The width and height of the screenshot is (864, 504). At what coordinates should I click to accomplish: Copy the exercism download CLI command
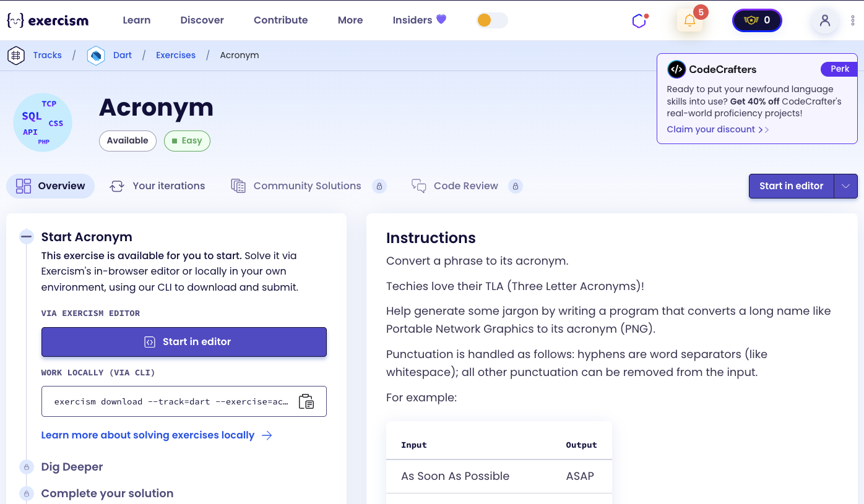pos(306,401)
